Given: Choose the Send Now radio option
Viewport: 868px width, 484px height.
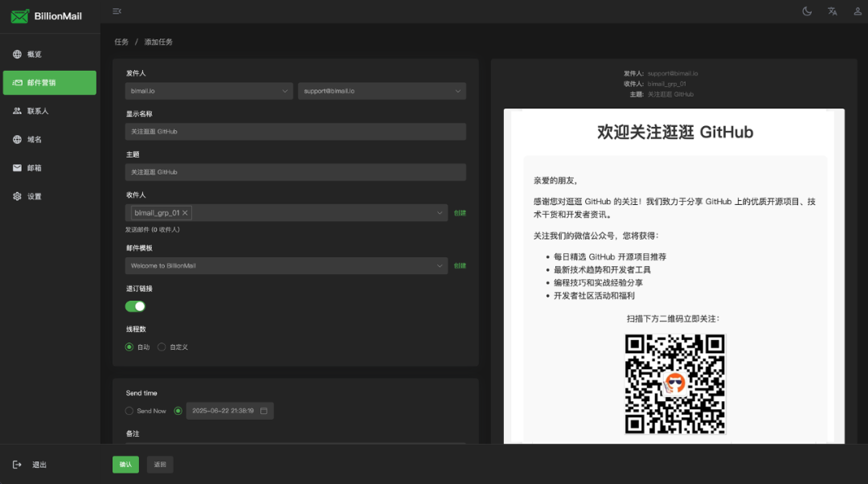Looking at the screenshot, I should click(129, 410).
